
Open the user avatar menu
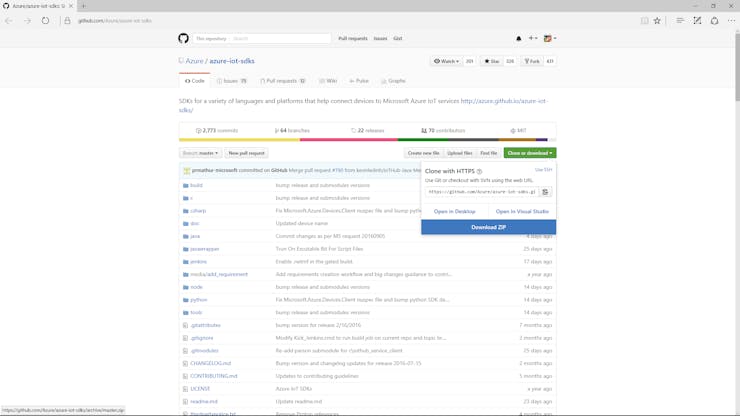point(549,38)
